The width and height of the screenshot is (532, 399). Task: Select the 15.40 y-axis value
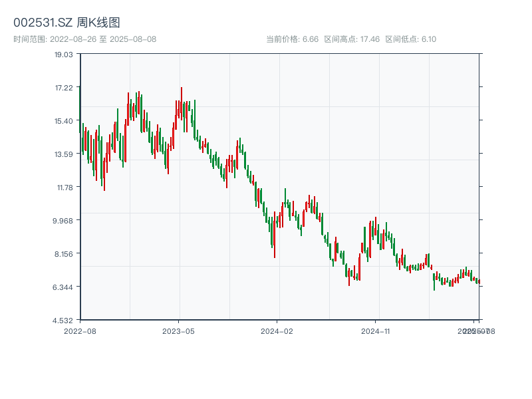(x=64, y=121)
